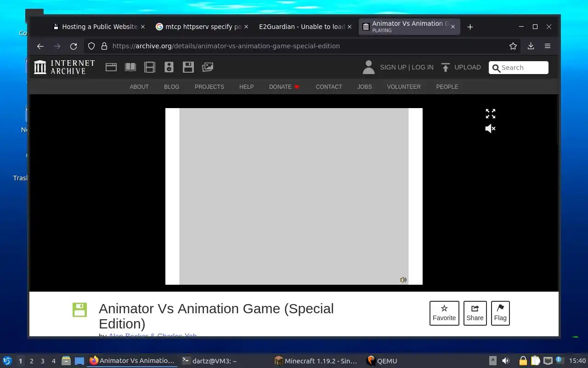Image resolution: width=588 pixels, height=368 pixels.
Task: Switch to the Minecraft 1.19.2 window
Action: point(316,361)
